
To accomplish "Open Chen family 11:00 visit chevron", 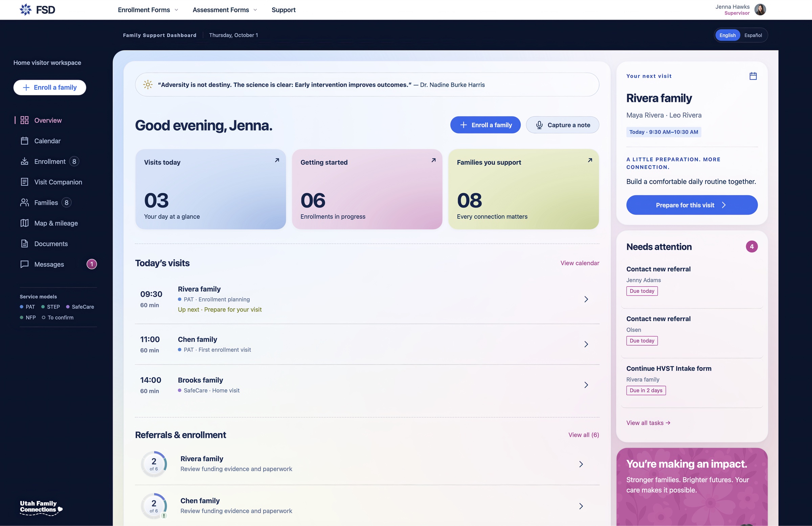I will click(x=586, y=344).
